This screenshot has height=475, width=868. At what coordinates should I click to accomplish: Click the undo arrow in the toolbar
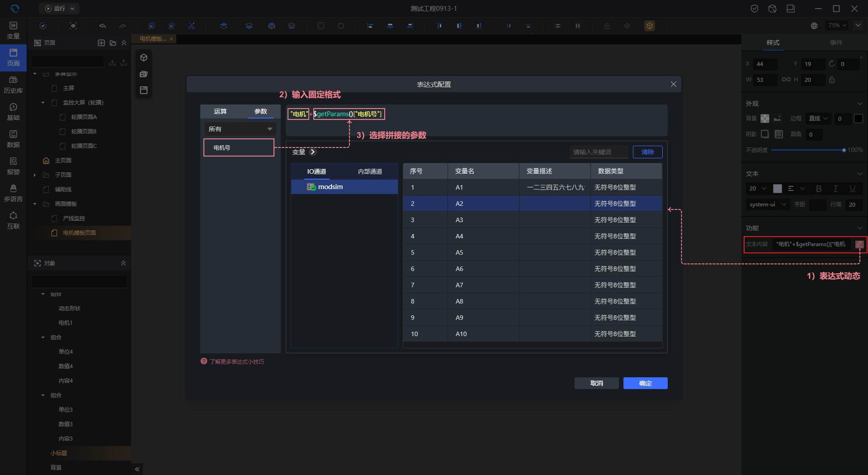103,26
